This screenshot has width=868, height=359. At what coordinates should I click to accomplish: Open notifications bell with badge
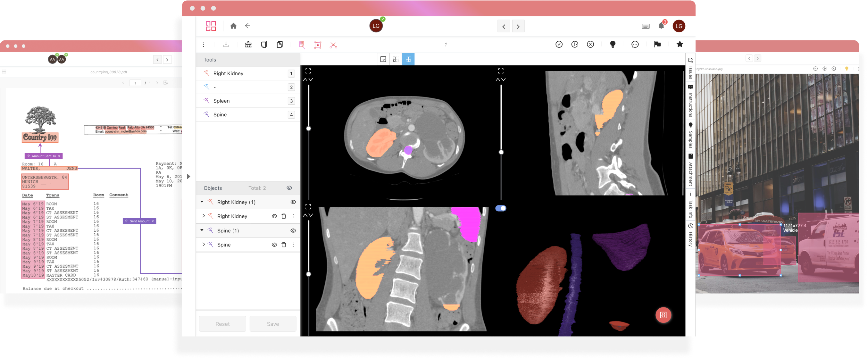tap(661, 26)
